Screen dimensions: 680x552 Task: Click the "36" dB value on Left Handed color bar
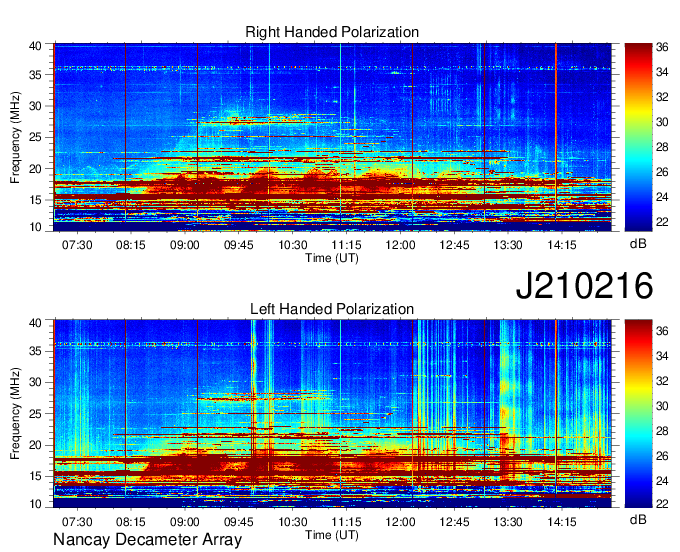coord(662,331)
